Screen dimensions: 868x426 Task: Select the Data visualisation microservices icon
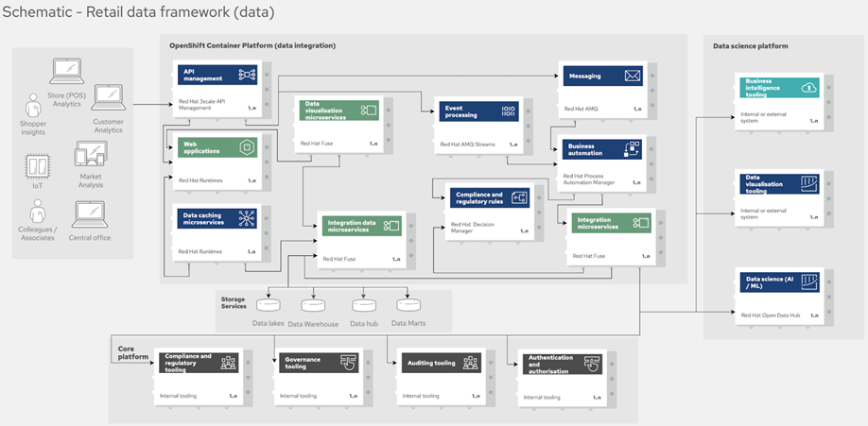point(369,111)
